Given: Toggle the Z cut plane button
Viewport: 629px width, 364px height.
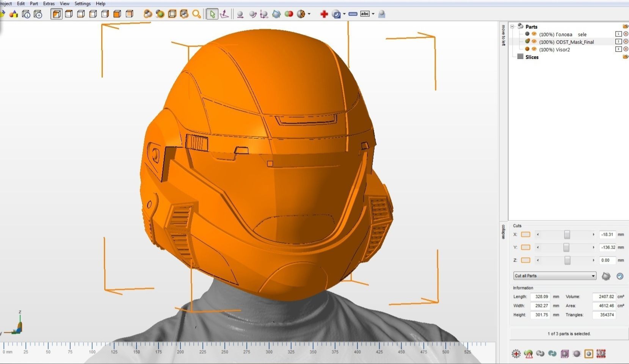Looking at the screenshot, I should coord(525,260).
